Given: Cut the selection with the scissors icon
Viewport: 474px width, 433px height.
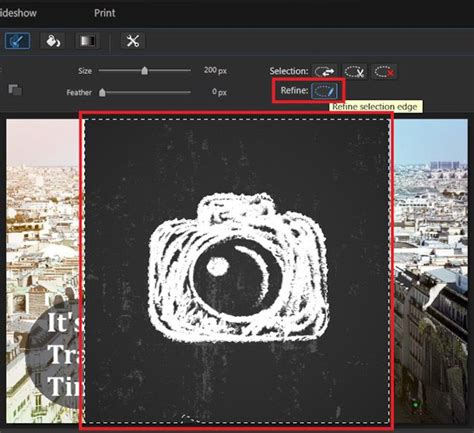Looking at the screenshot, I should click(355, 71).
